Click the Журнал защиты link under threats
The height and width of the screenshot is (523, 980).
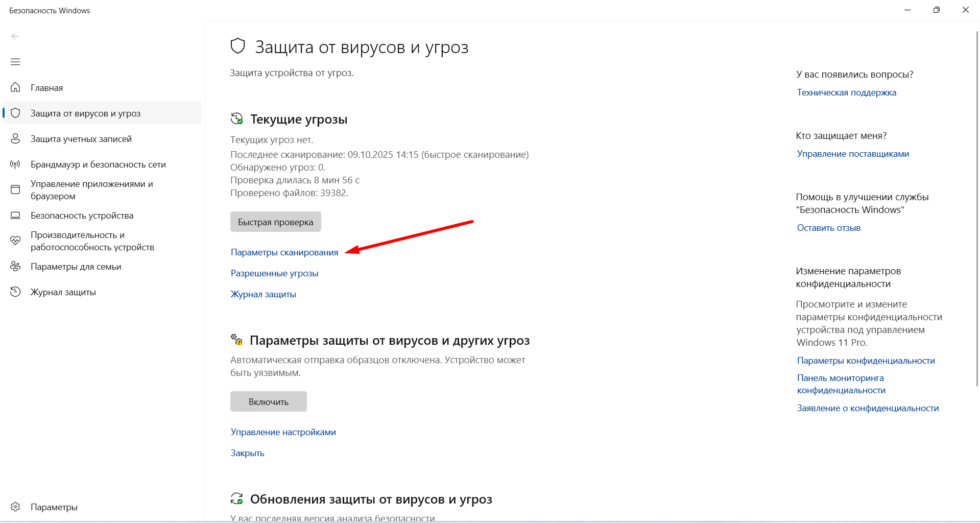(264, 294)
